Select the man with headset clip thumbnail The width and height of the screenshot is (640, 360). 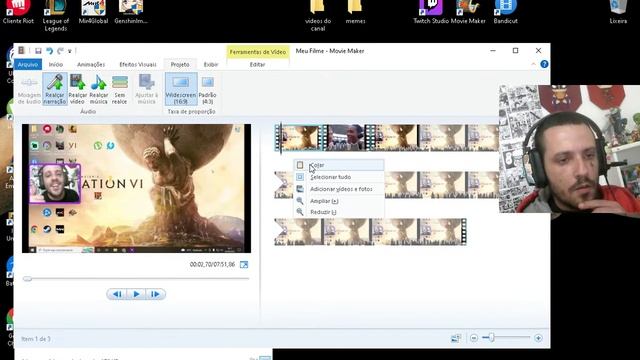coord(346,138)
